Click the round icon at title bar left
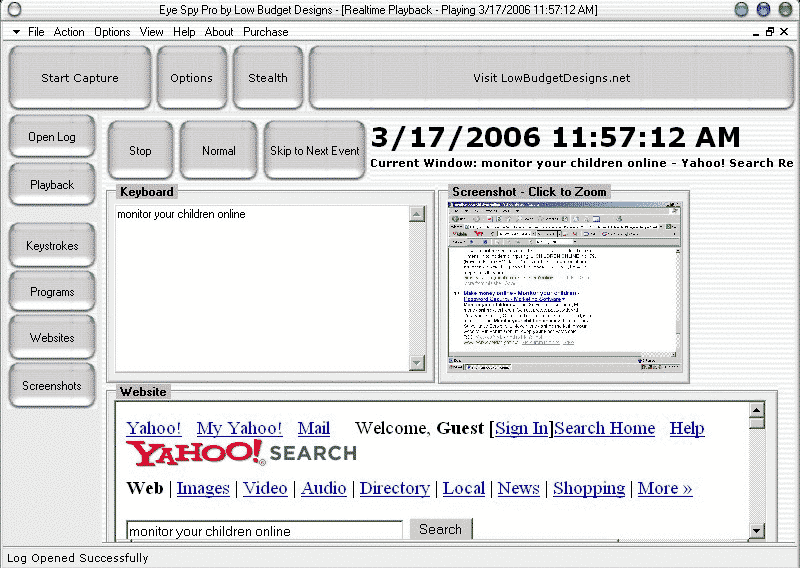 (15, 9)
